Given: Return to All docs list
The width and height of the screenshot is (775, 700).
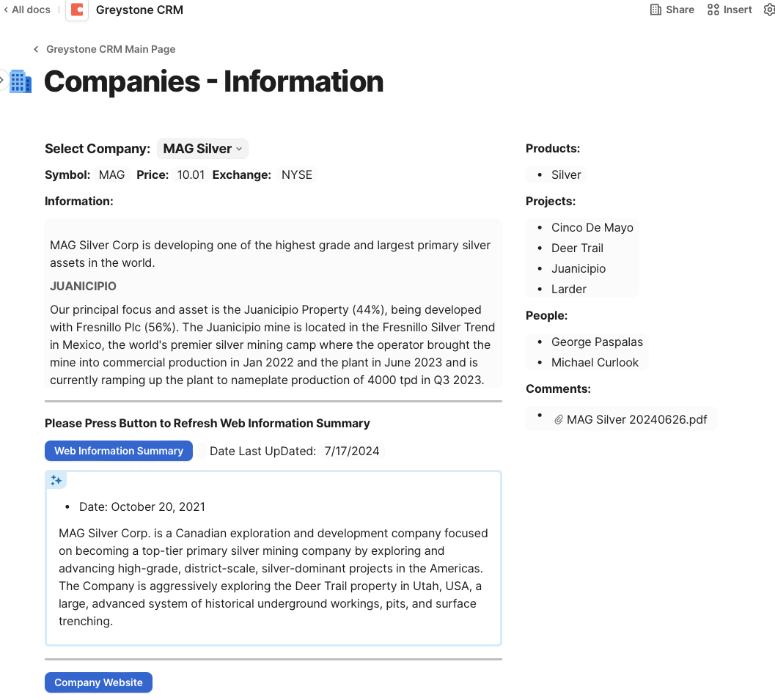Looking at the screenshot, I should pyautogui.click(x=31, y=10).
